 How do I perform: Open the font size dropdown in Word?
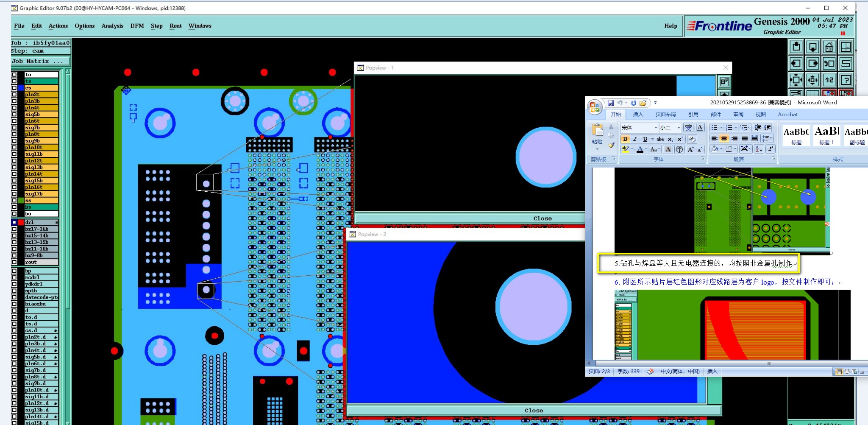[x=679, y=128]
